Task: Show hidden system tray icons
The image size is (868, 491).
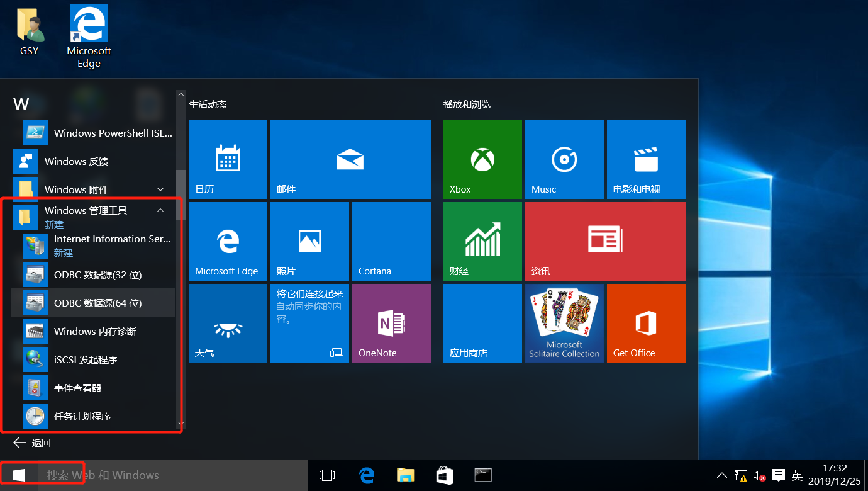Action: click(722, 475)
